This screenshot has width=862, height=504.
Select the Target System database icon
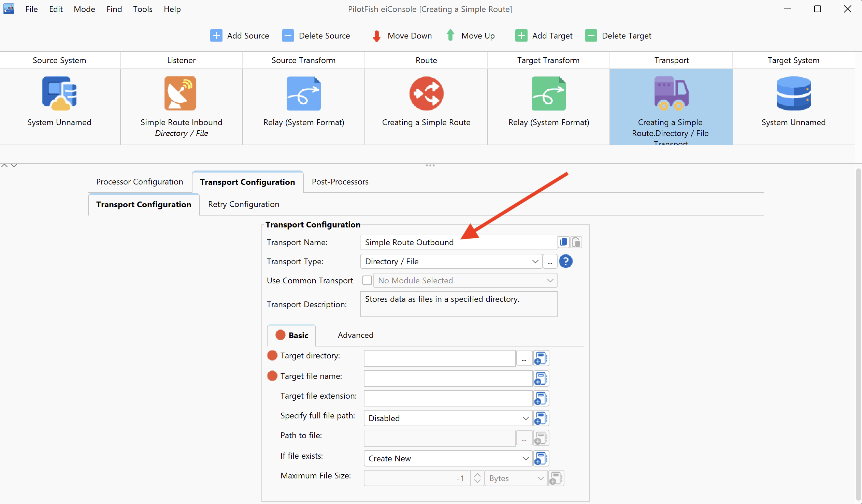tap(794, 93)
